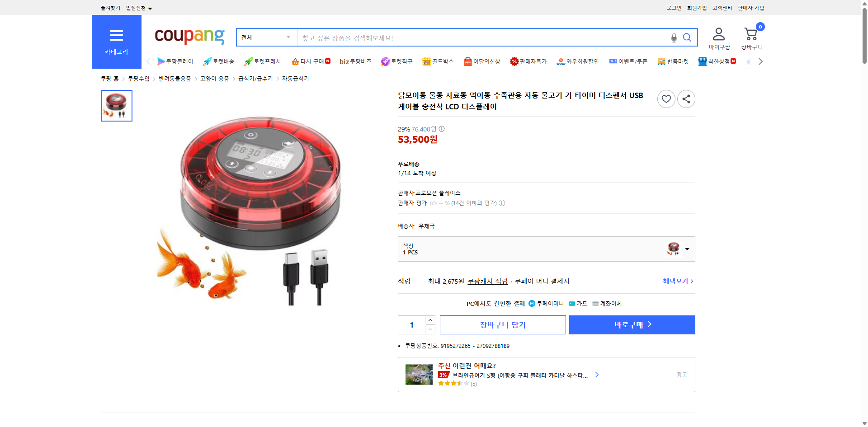Toggle the wishlist heart icon

point(666,99)
